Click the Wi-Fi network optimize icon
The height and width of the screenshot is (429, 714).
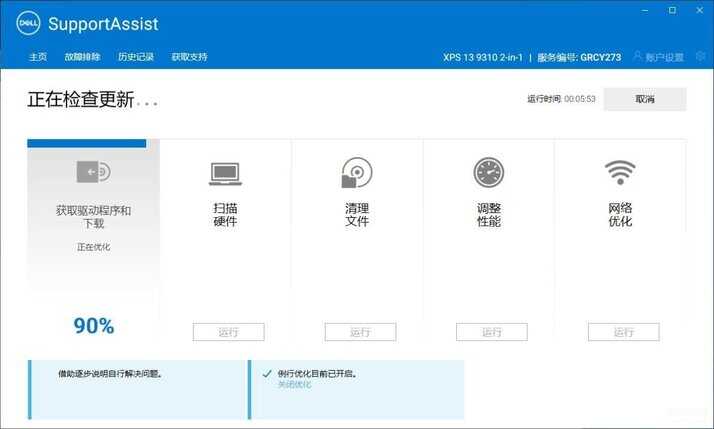[x=620, y=172]
